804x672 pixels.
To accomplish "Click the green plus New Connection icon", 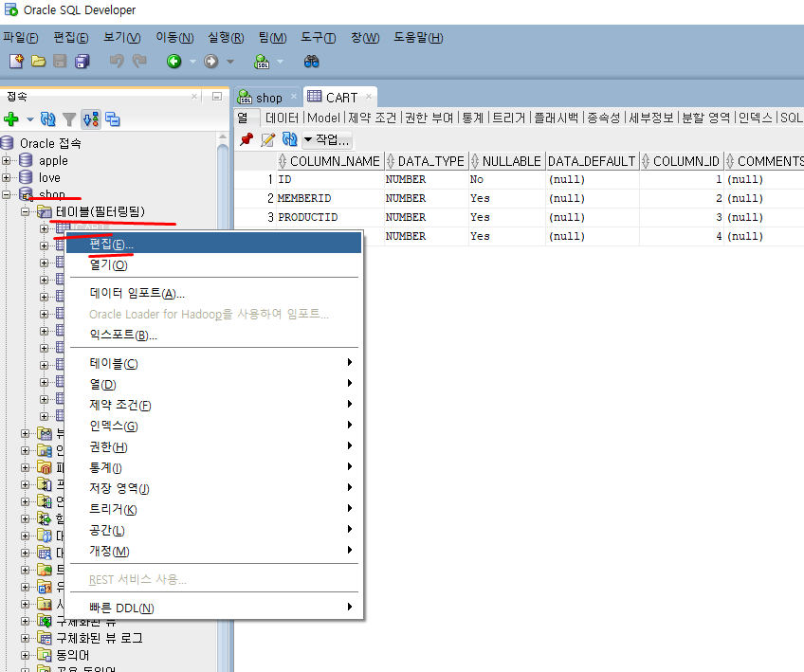I will [x=11, y=119].
